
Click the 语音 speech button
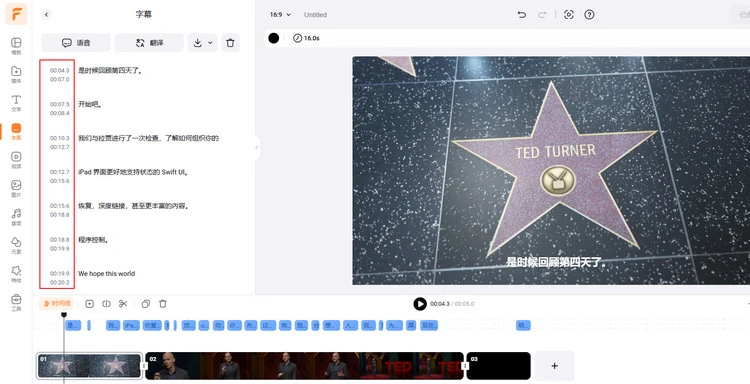click(76, 43)
